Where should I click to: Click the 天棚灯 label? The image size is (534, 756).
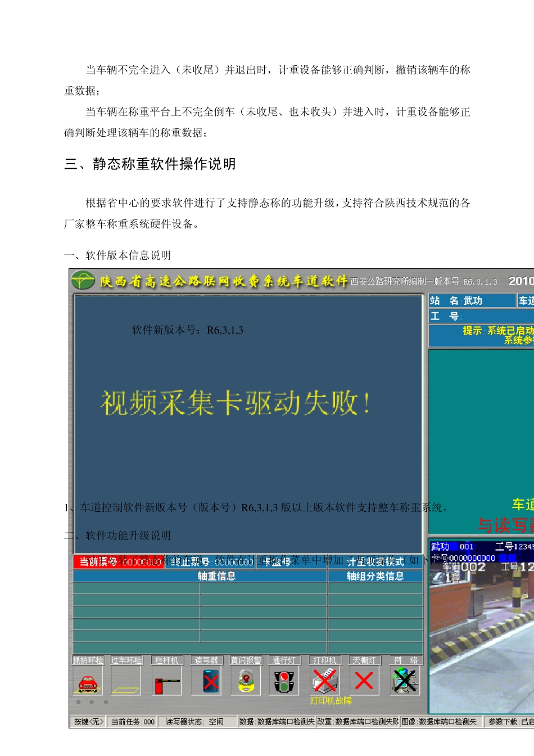(x=364, y=660)
